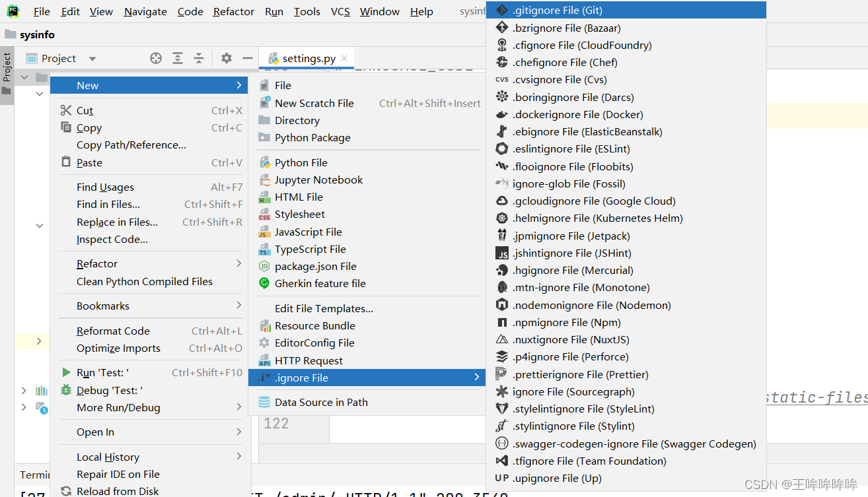The height and width of the screenshot is (497, 868).
Task: Expand the Bookmarks submenu arrow
Action: pyautogui.click(x=238, y=305)
